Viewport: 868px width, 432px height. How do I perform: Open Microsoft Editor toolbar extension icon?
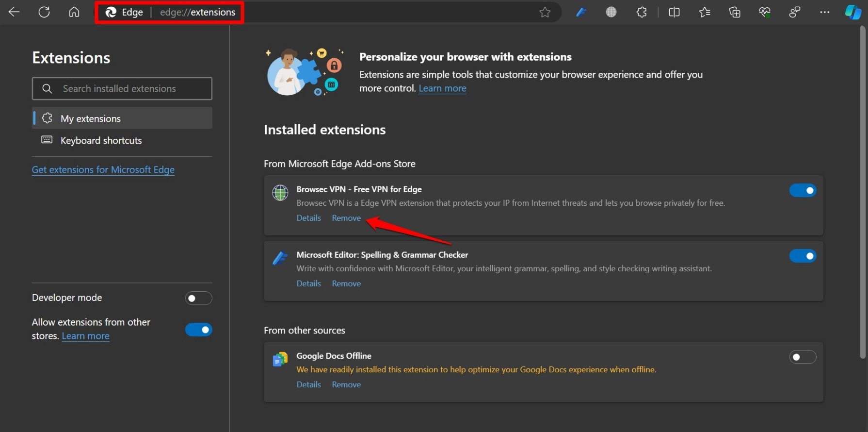click(x=581, y=12)
